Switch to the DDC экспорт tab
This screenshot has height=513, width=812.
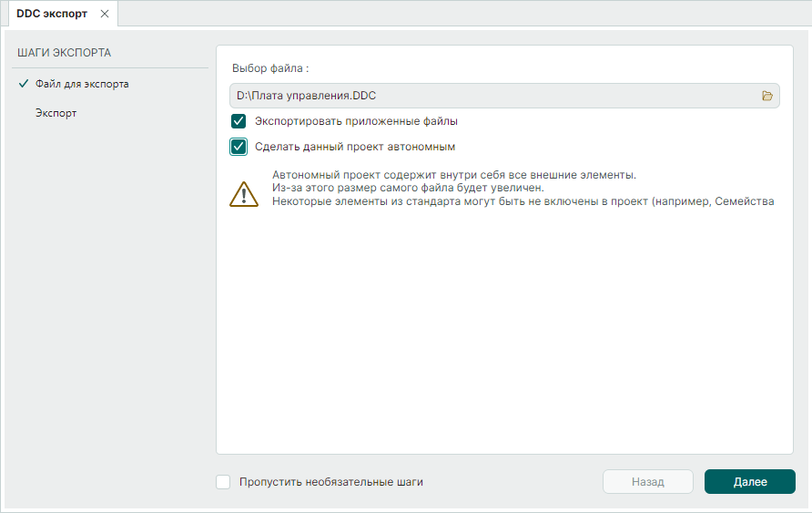[x=52, y=14]
